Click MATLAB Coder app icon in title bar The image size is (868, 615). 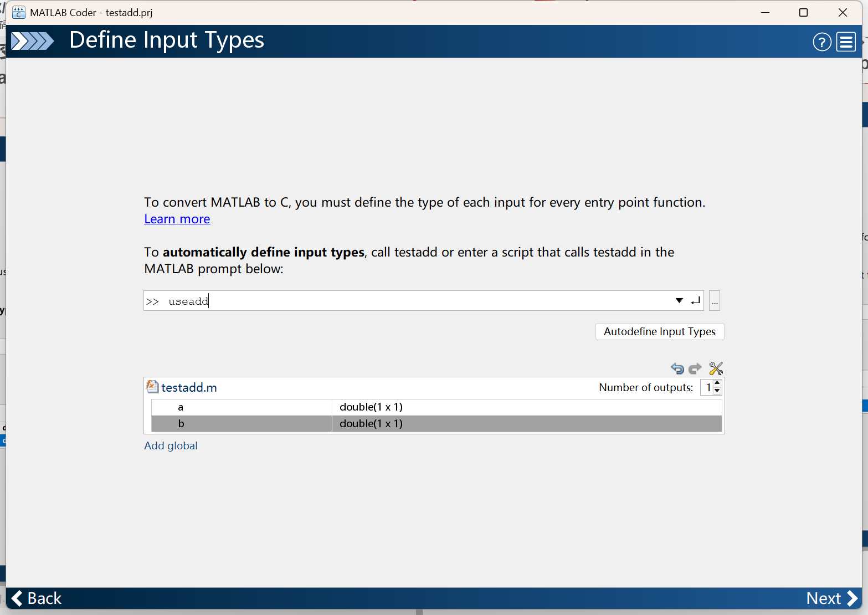19,12
